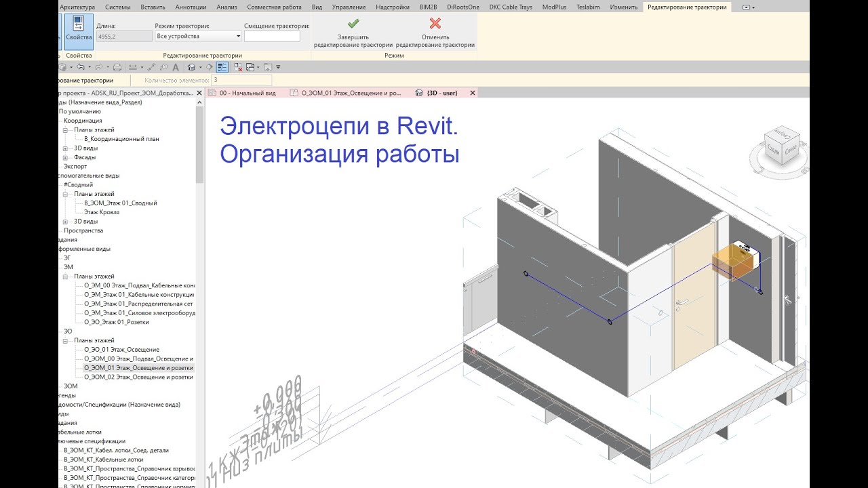Viewport: 868px width, 488px height.
Task: Open the Teslabim ribbon tab
Action: tap(587, 7)
